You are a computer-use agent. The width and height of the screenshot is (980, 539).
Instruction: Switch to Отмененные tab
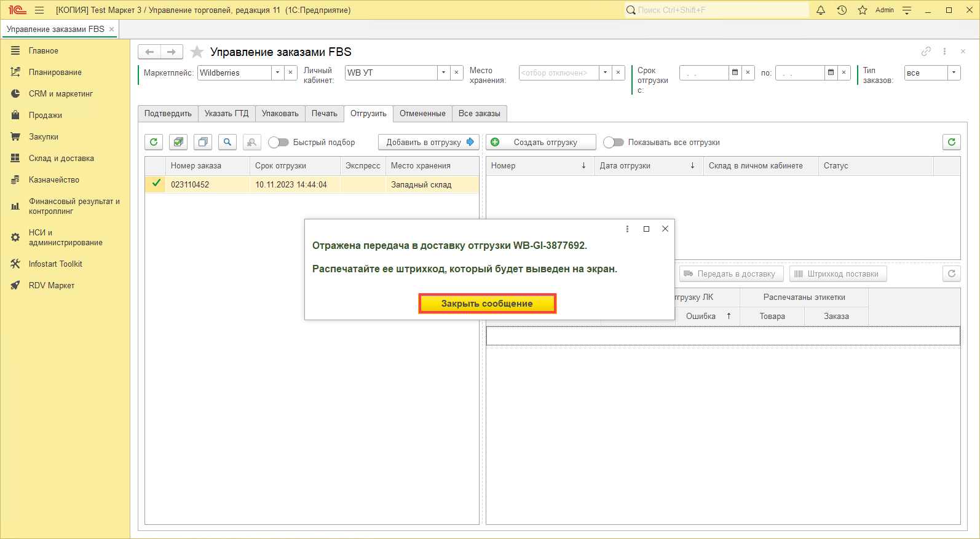pyautogui.click(x=422, y=113)
